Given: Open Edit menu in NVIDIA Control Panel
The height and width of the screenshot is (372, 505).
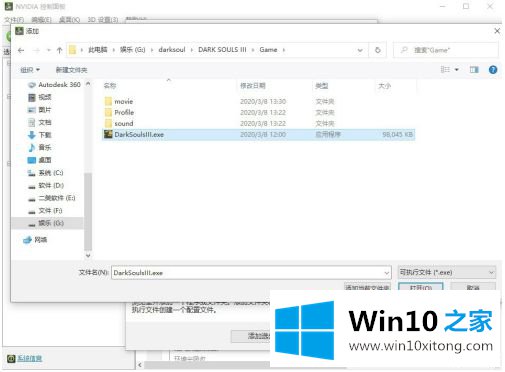Looking at the screenshot, I should [41, 20].
